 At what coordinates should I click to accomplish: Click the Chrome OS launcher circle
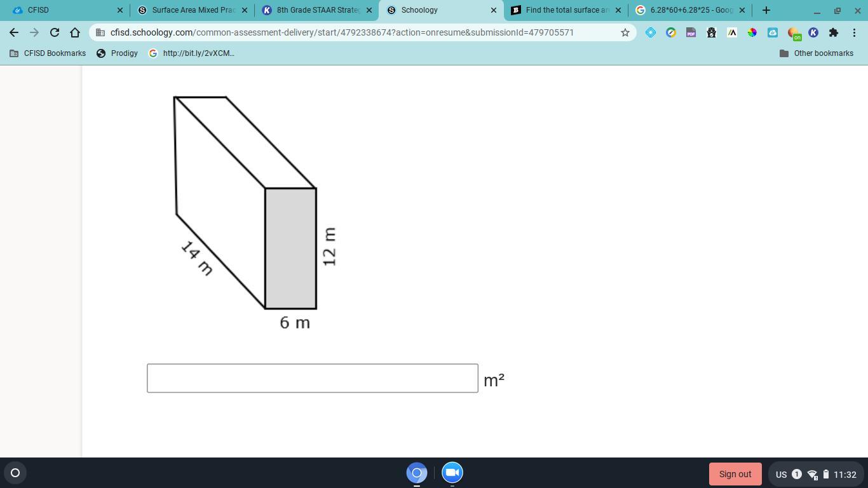(14, 472)
